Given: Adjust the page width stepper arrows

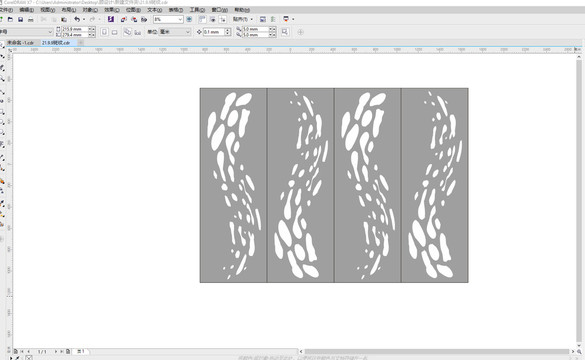Looking at the screenshot, I should pyautogui.click(x=91, y=29).
